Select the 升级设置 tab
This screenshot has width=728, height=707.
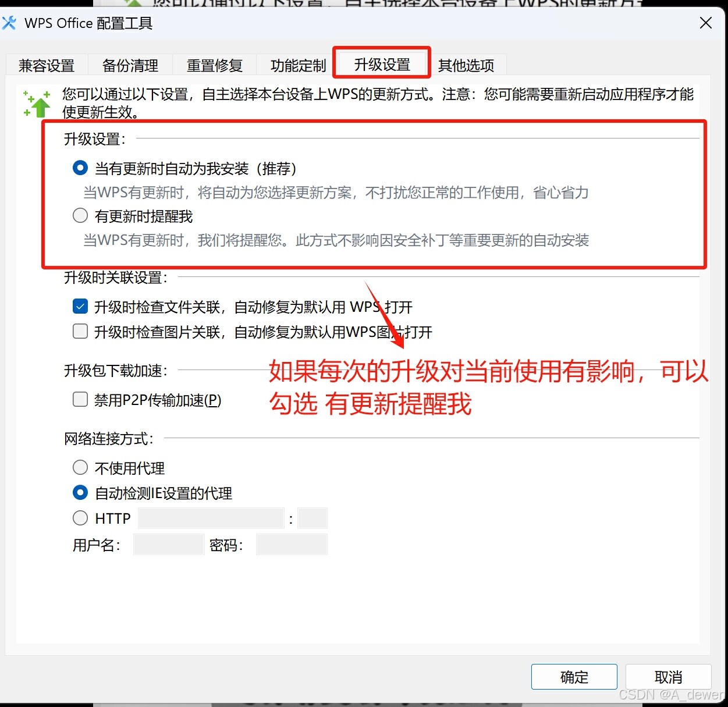[x=382, y=65]
